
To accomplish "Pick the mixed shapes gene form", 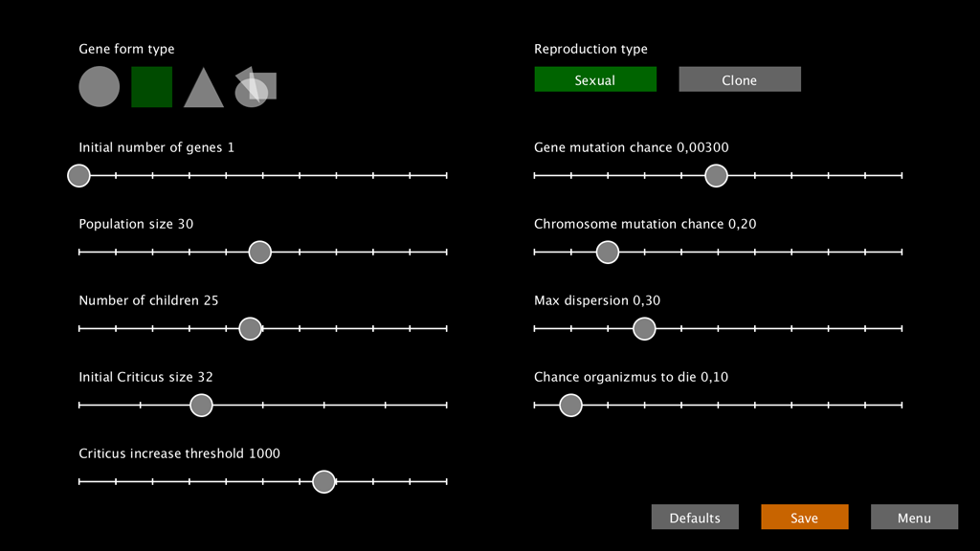I will coord(256,87).
